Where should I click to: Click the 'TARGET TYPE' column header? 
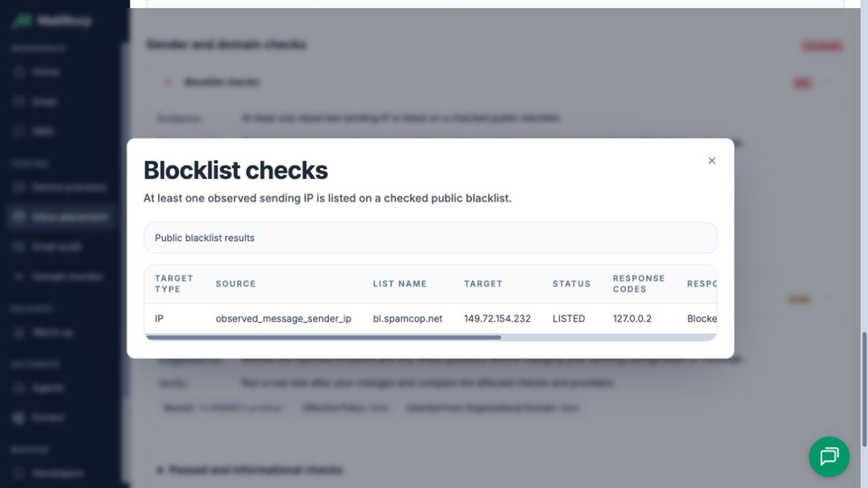click(x=174, y=284)
